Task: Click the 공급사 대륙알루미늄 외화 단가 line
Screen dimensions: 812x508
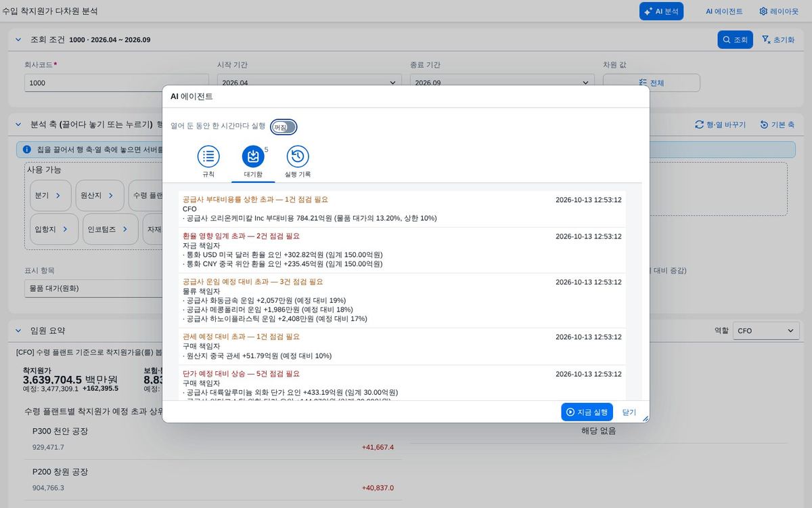Action: point(290,392)
